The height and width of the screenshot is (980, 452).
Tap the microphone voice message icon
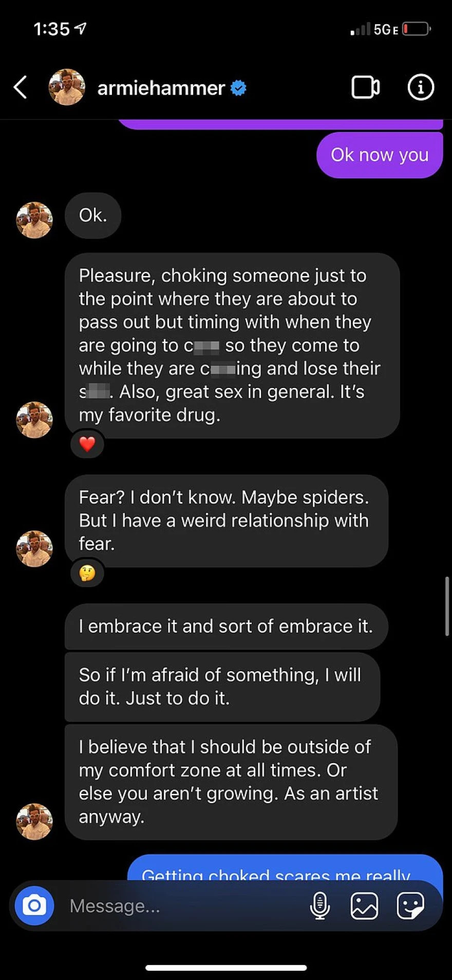[x=319, y=905]
